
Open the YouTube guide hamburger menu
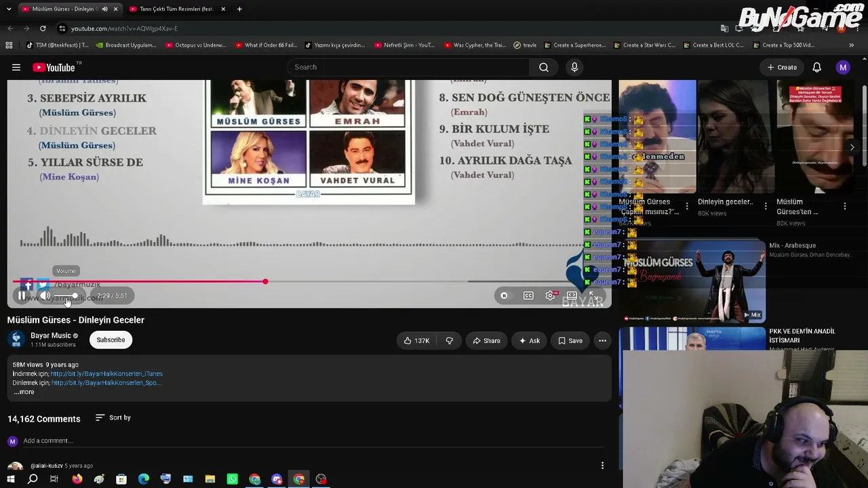tap(16, 67)
